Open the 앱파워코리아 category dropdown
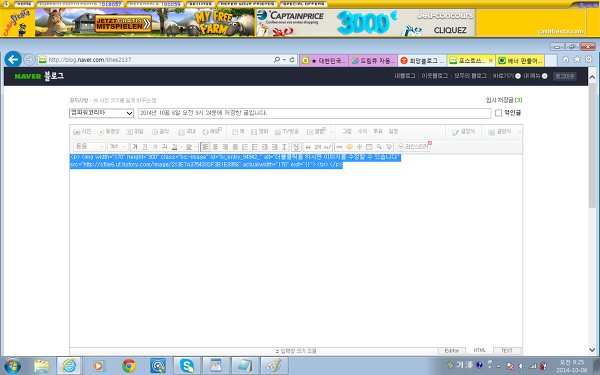Screen dimensions: 600x375 101,113
